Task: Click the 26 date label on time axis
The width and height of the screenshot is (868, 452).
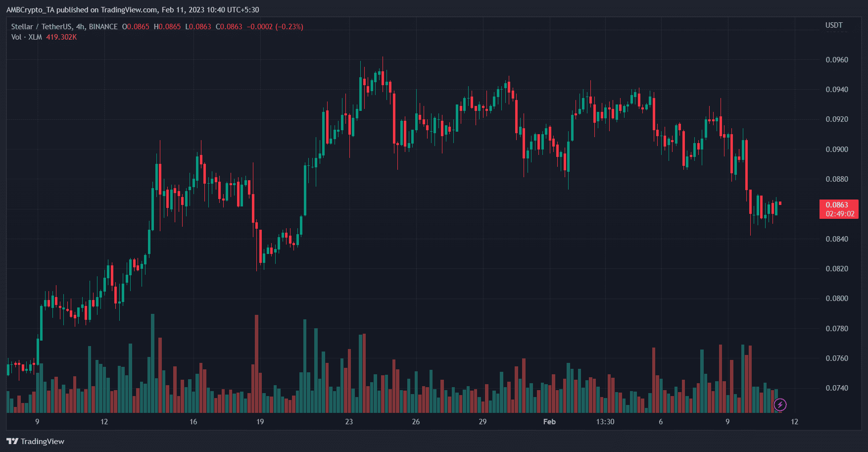Action: pyautogui.click(x=416, y=422)
